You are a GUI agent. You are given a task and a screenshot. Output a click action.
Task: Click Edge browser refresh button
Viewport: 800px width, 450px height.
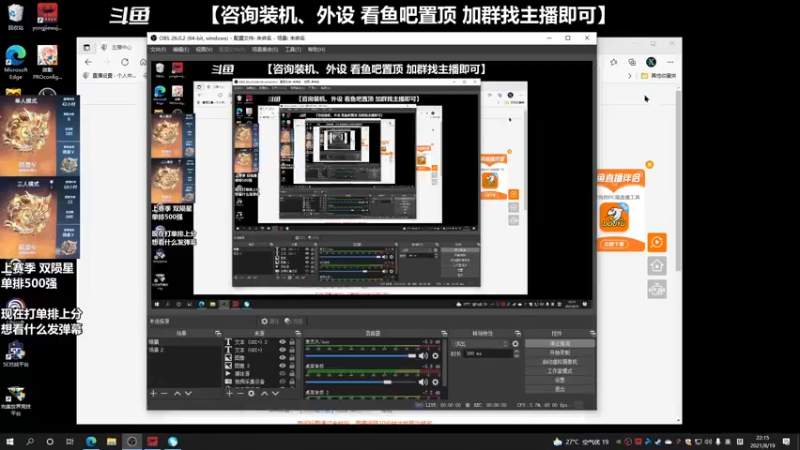click(x=125, y=62)
